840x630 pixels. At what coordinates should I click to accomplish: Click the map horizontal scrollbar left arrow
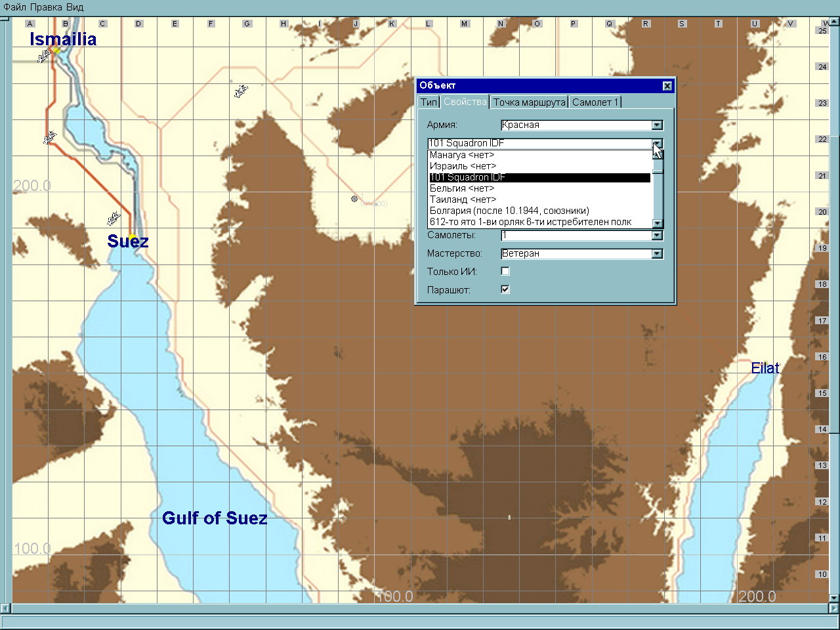click(5, 608)
